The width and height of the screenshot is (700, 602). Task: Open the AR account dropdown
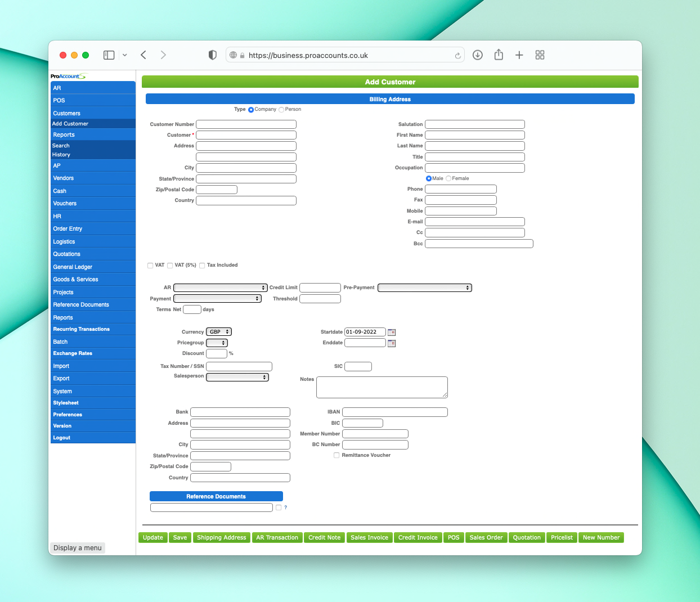pos(220,287)
